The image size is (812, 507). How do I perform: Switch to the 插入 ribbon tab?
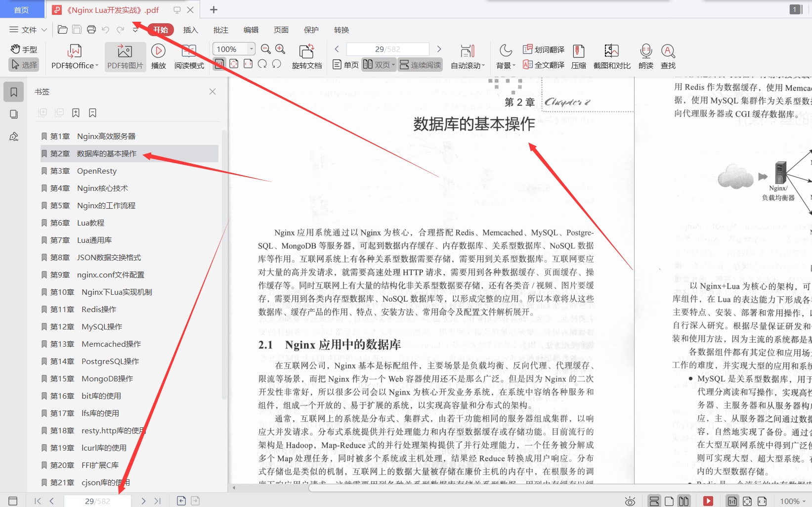[x=190, y=30]
